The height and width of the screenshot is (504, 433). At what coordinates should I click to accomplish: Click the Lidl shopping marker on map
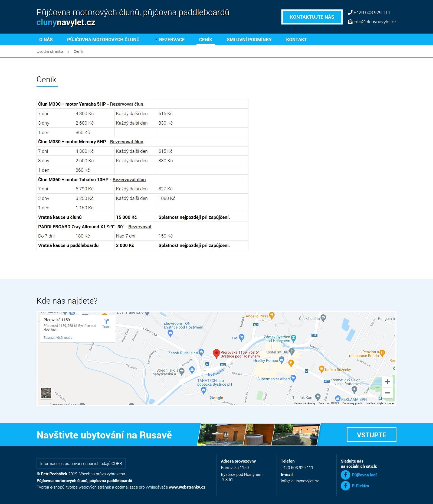pos(242,337)
